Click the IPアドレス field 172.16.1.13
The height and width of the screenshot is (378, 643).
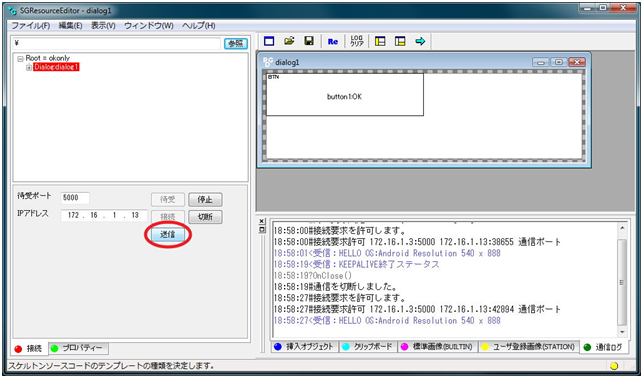point(104,215)
